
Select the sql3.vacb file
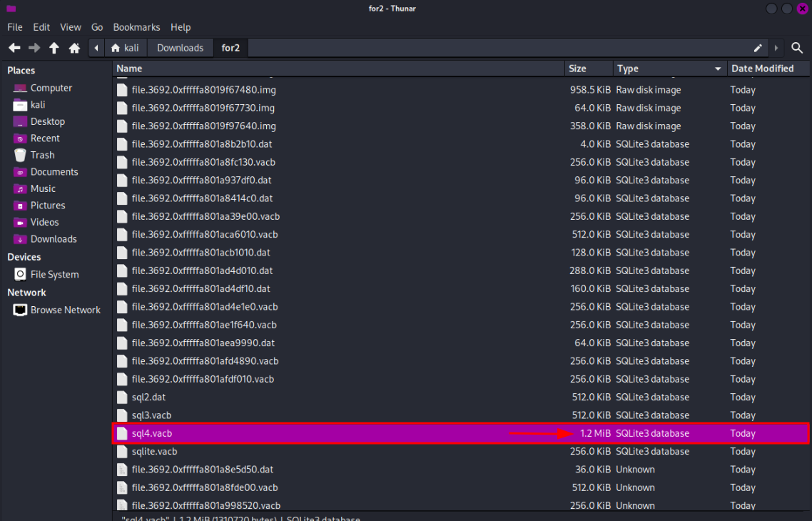(461, 416)
